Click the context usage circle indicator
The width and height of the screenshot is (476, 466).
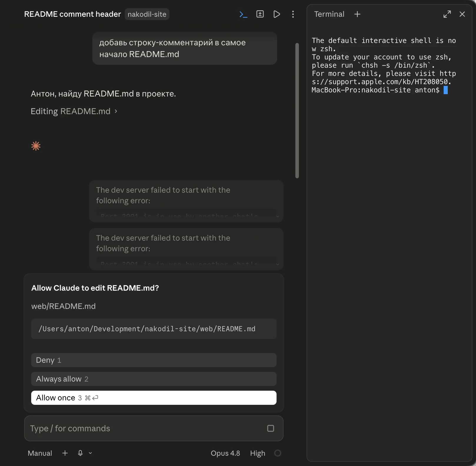(277, 453)
